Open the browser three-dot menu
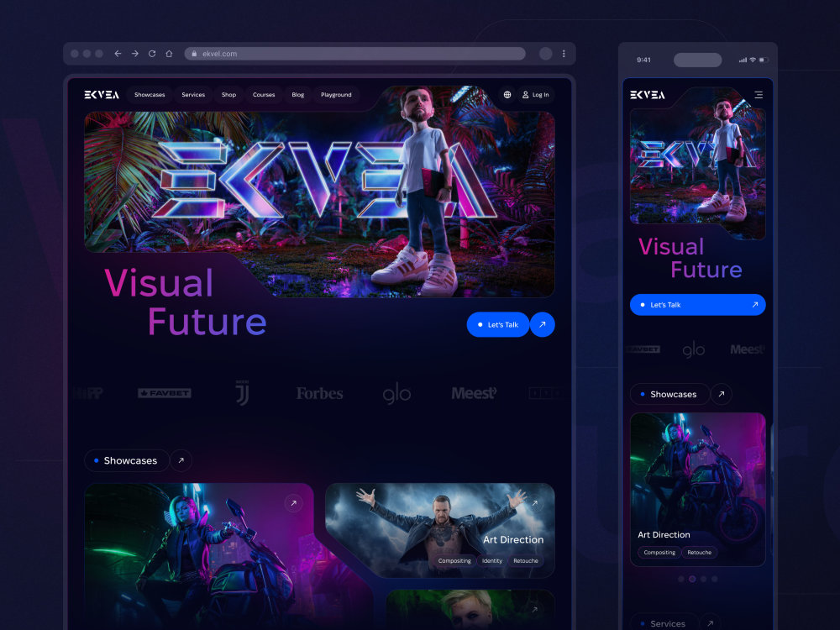The height and width of the screenshot is (630, 840). 564,54
